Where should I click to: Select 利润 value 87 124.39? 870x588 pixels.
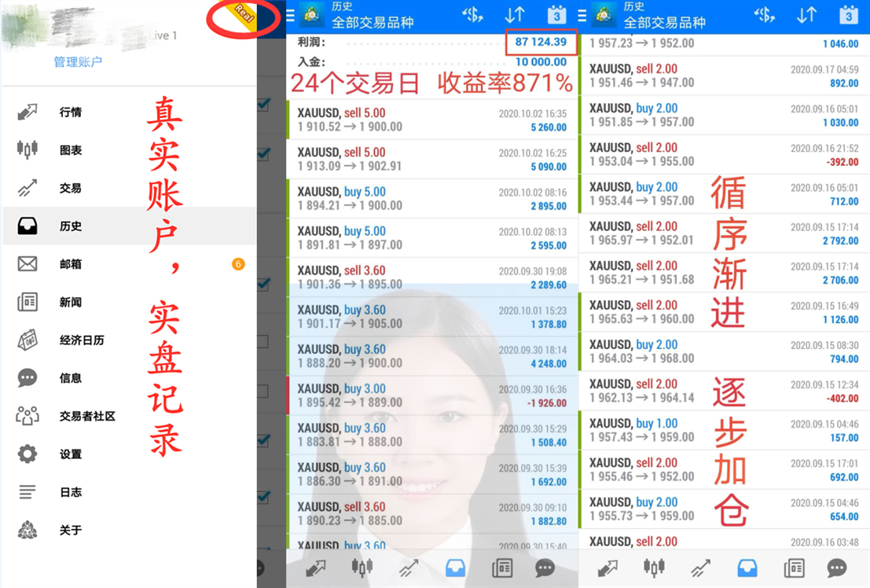click(x=541, y=42)
